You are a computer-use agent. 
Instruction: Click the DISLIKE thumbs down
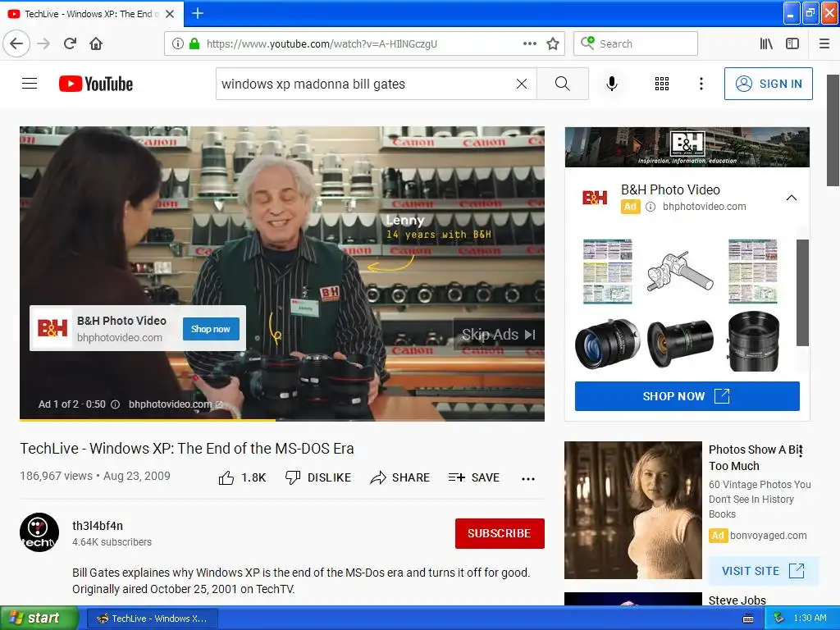pos(317,477)
